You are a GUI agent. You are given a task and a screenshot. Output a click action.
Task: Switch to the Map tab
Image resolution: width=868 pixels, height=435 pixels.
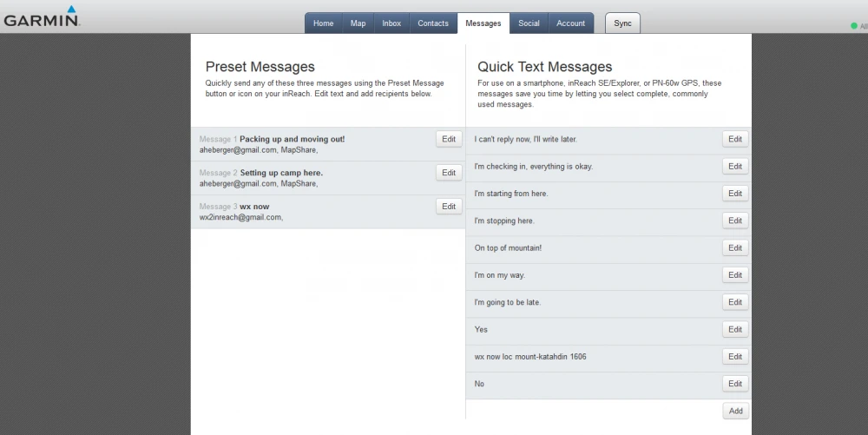(x=358, y=23)
